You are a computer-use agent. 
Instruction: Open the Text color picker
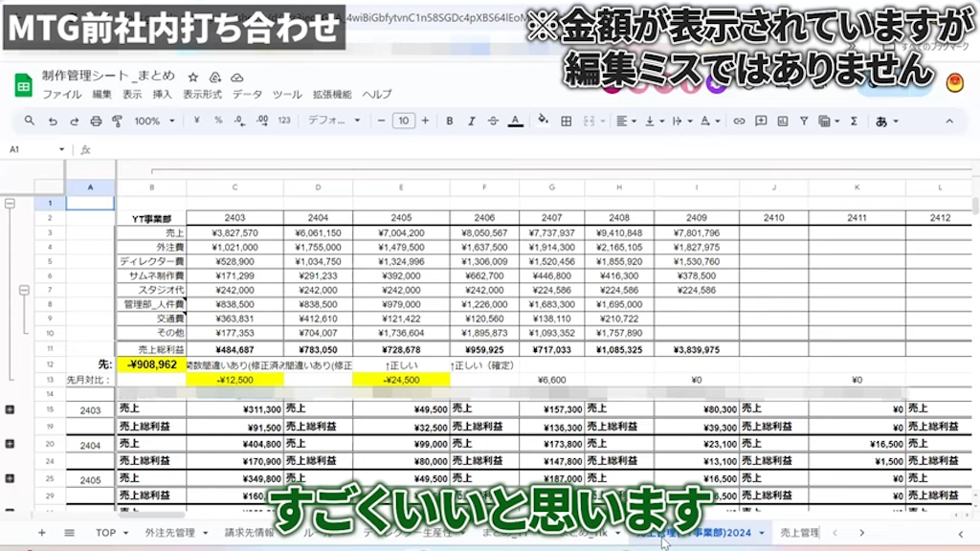click(x=513, y=121)
